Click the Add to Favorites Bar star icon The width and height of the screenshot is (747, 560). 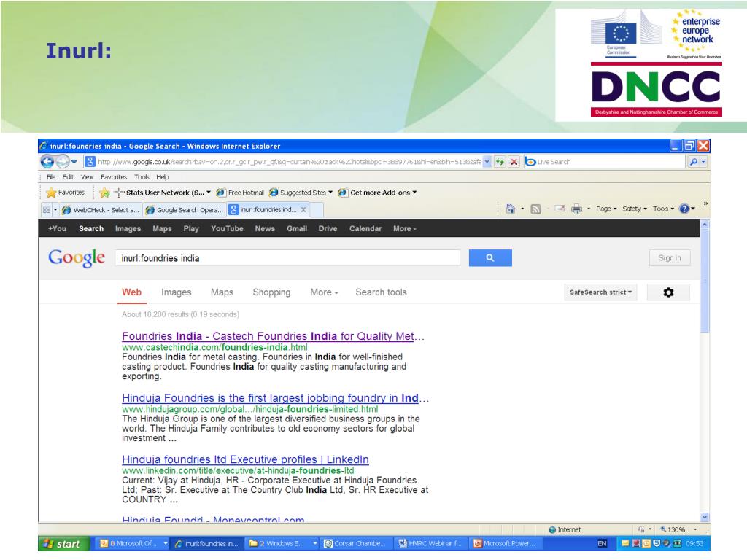(x=105, y=192)
